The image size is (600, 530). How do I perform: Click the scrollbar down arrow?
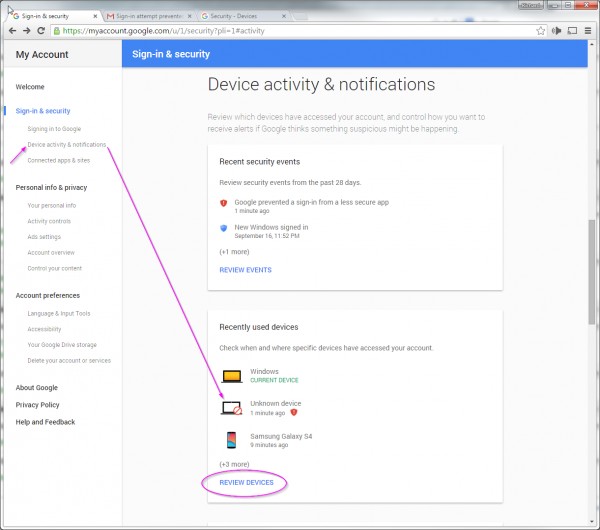coord(592,522)
